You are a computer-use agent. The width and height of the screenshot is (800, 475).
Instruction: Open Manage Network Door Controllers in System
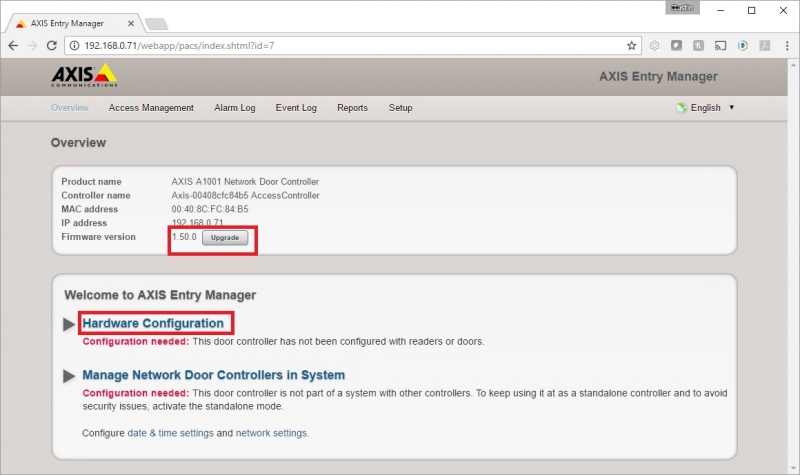pyautogui.click(x=214, y=375)
